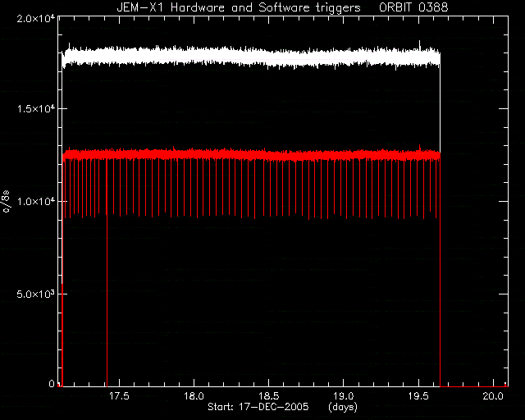Viewport: 525px width, 420px height.
Task: Click the ORBIT 0388 label
Action: (413, 7)
